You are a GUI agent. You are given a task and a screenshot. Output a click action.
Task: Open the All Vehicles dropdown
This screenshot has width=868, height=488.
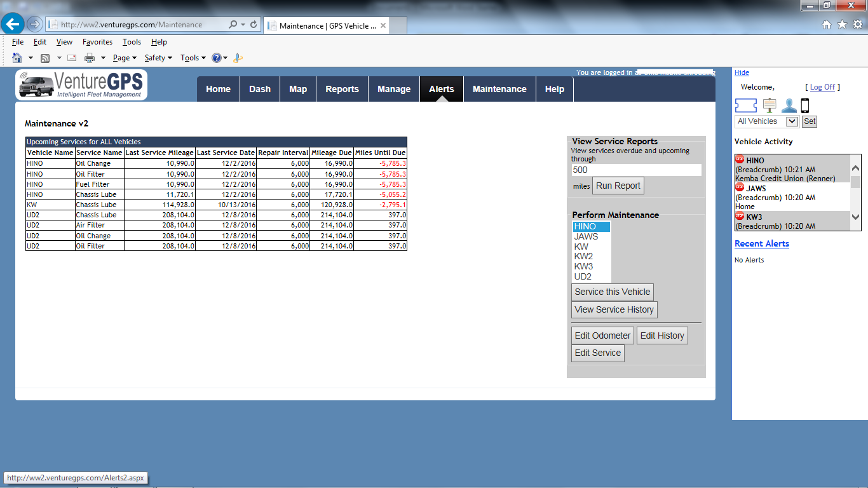(766, 121)
